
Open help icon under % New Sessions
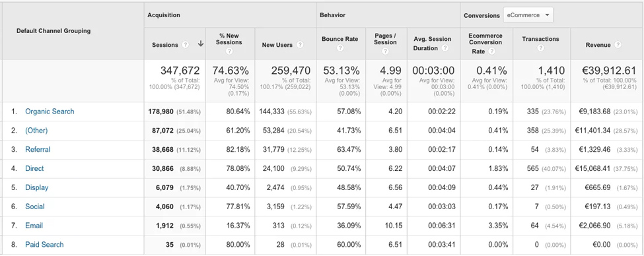click(x=229, y=51)
